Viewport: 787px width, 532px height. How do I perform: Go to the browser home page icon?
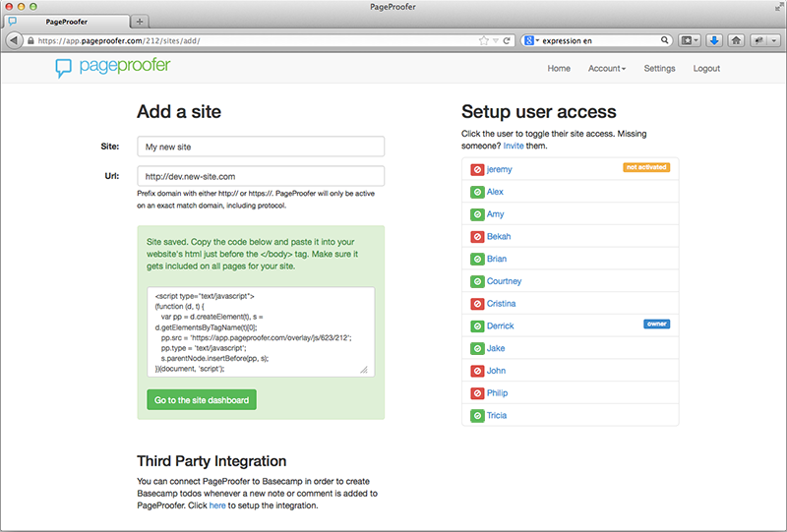[x=736, y=40]
